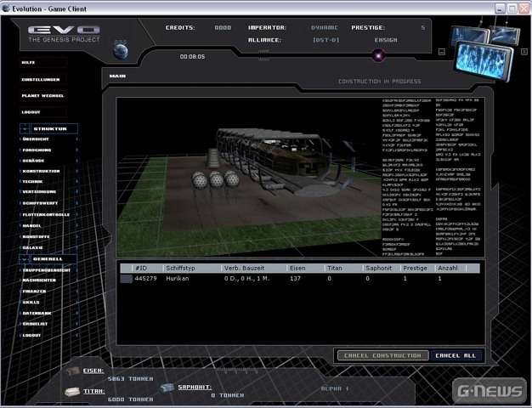Click the 3D ship construction view

click(249, 177)
